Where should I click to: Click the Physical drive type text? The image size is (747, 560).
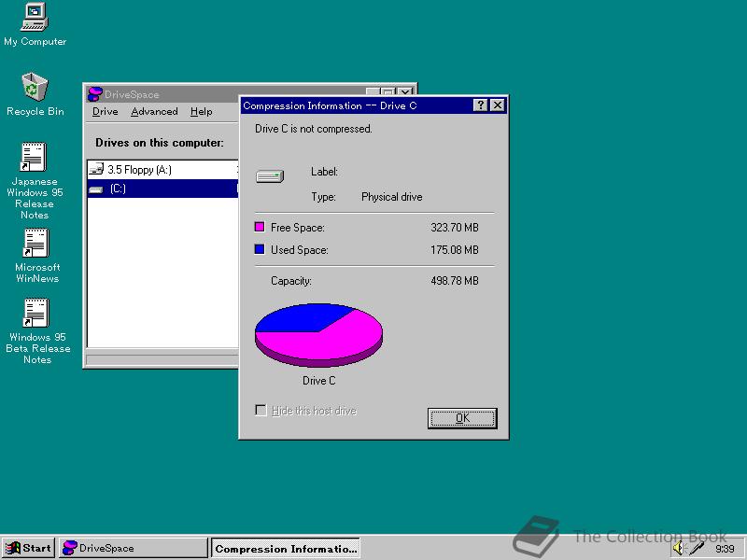pos(391,197)
